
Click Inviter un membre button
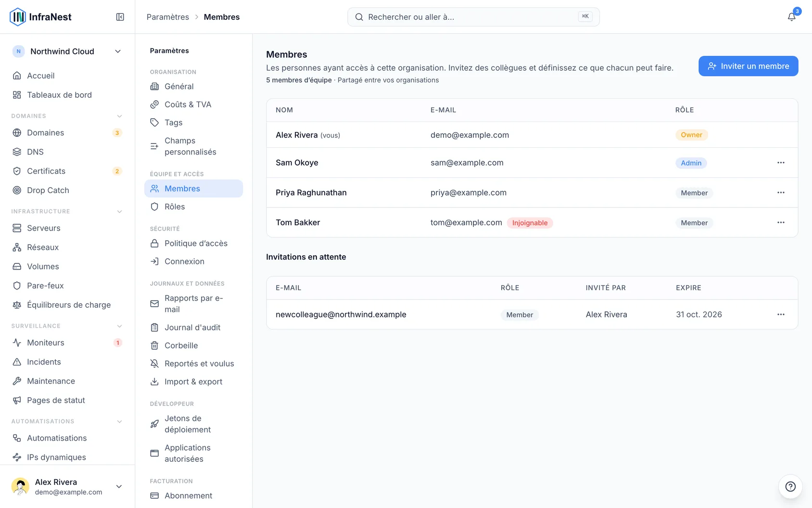[x=748, y=66]
